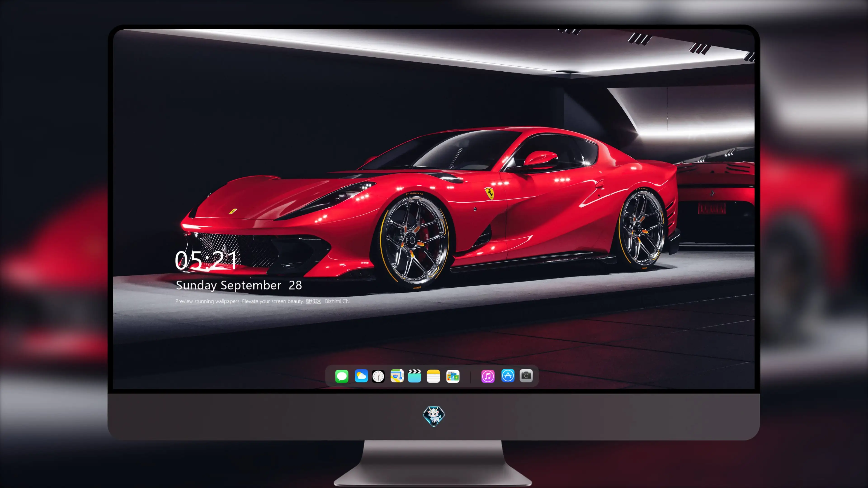The image size is (868, 488).
Task: Open the gray Camera app icon
Action: 526,375
